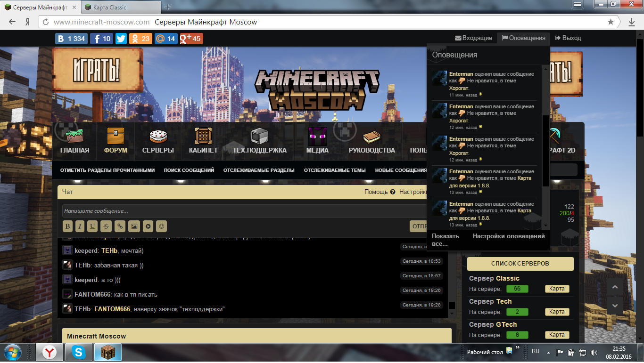This screenshot has width=644, height=363.
Task: Open ТЕХ.ПОДДЕРЖКА tech support
Action: pos(259,140)
